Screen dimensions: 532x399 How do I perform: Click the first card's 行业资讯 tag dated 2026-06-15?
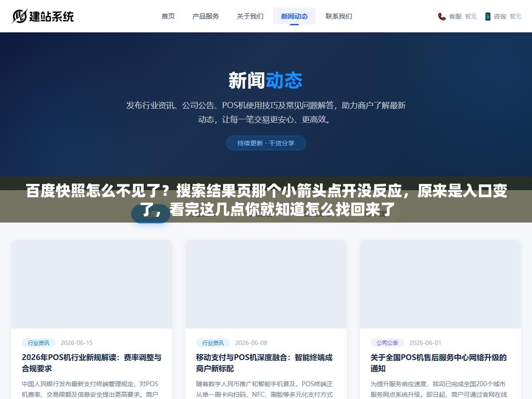pyautogui.click(x=39, y=343)
